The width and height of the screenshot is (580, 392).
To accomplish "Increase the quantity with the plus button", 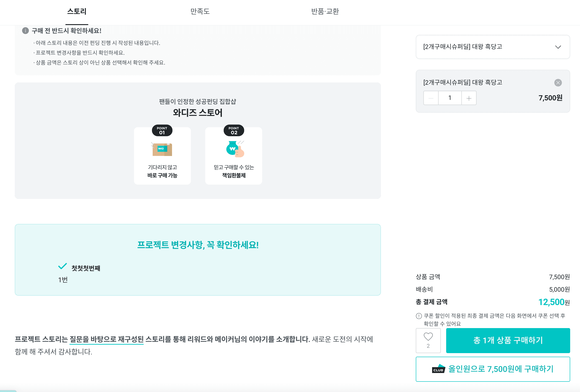I will [x=469, y=98].
